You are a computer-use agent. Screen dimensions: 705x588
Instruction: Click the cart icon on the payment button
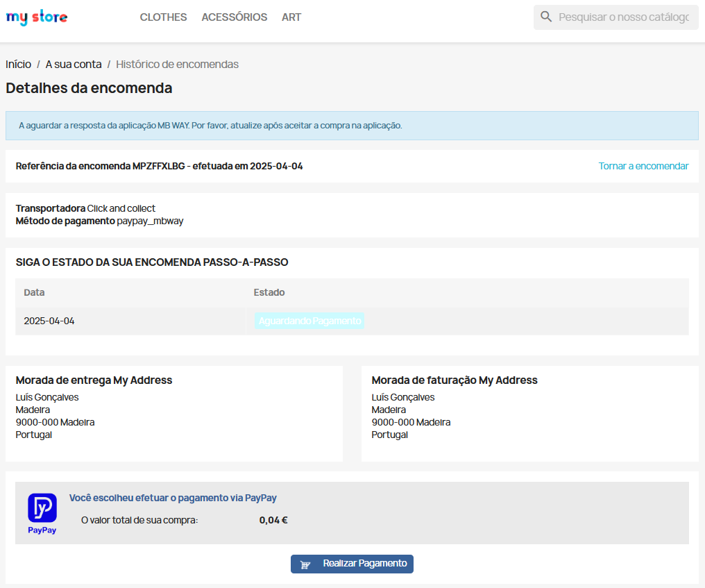305,564
